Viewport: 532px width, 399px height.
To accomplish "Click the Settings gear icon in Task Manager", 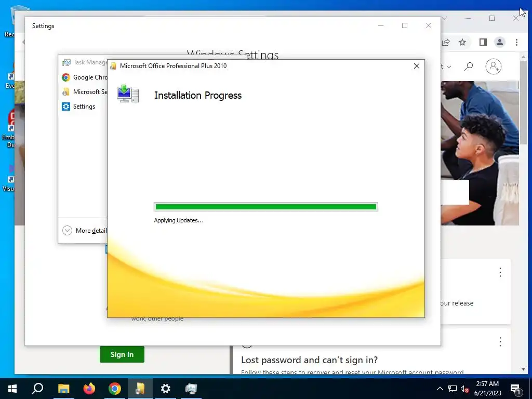I will coord(66,107).
